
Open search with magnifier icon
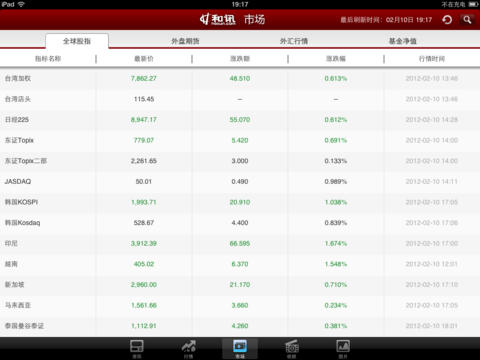467,20
